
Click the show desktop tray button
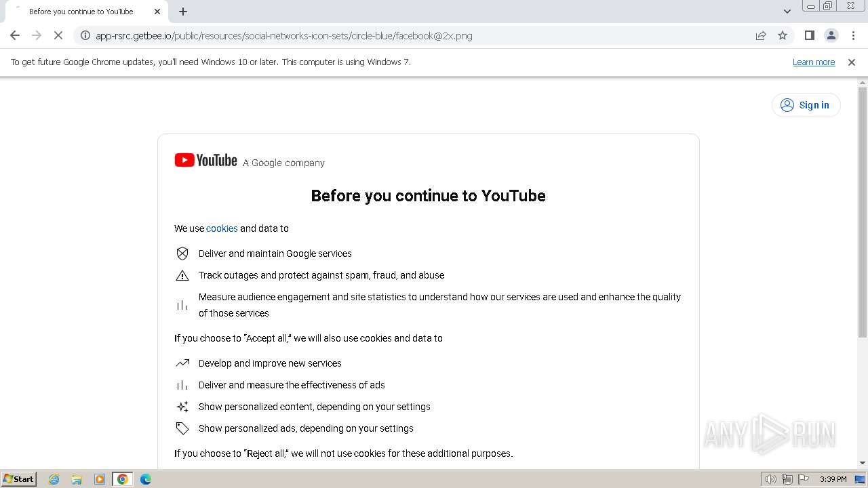click(860, 479)
